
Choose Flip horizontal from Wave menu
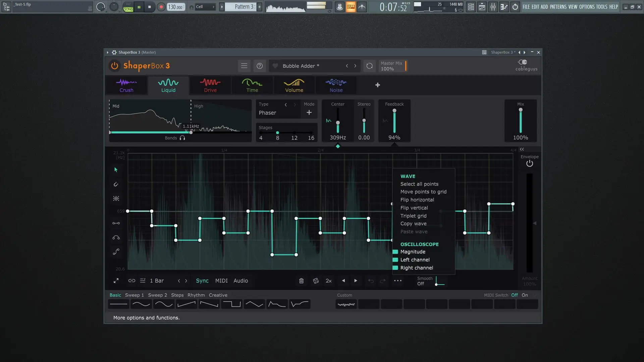(417, 200)
